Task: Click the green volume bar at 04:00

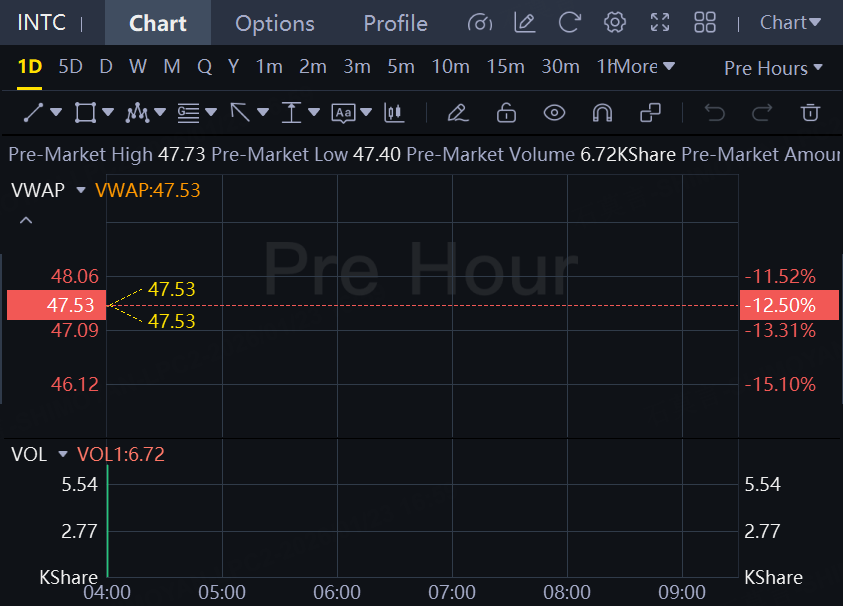Action: tap(108, 521)
